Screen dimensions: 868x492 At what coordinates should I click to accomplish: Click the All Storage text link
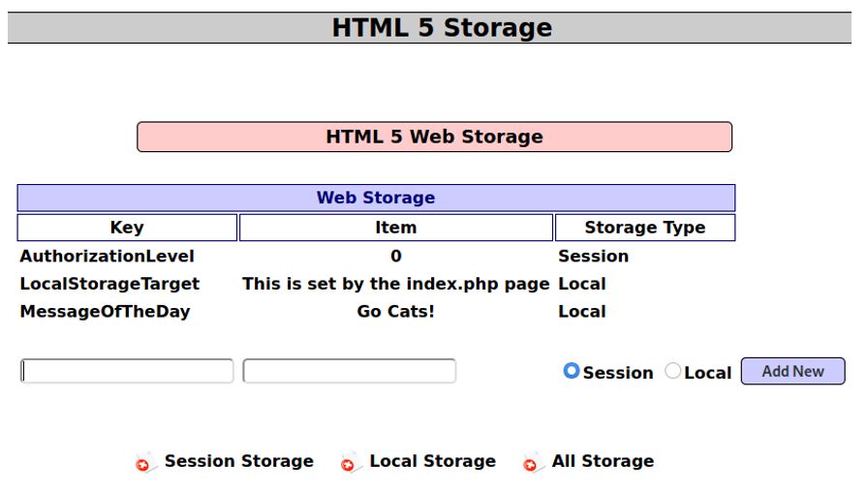603,462
